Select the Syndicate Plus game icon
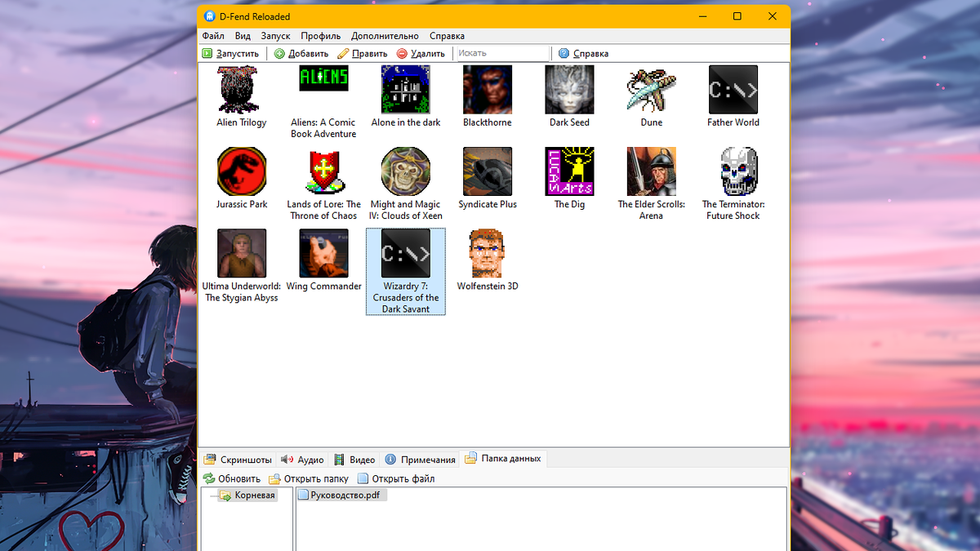The image size is (980, 551). (488, 171)
